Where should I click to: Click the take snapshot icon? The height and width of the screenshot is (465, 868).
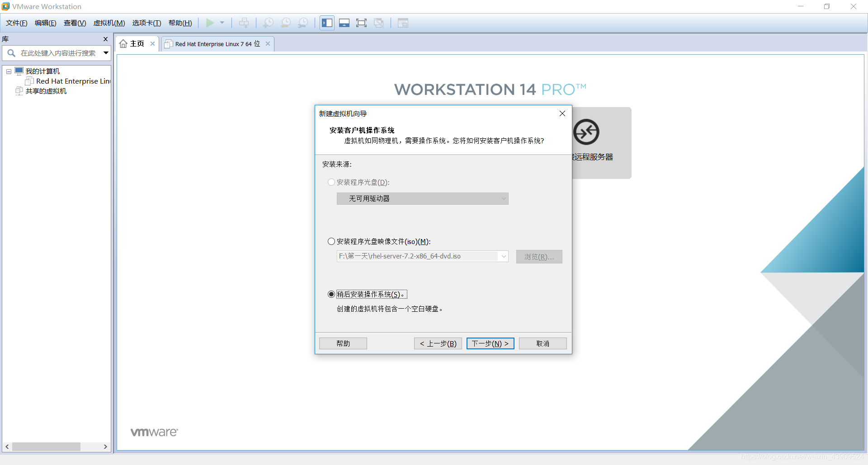(x=268, y=23)
